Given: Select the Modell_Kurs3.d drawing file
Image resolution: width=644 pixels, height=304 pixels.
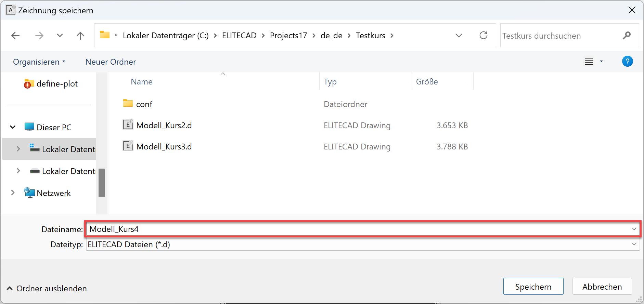Looking at the screenshot, I should click(x=164, y=147).
